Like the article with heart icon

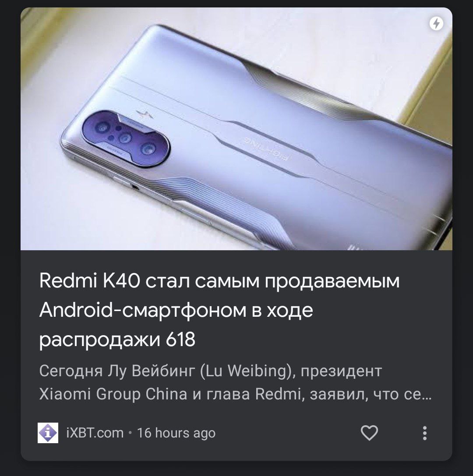tap(369, 433)
